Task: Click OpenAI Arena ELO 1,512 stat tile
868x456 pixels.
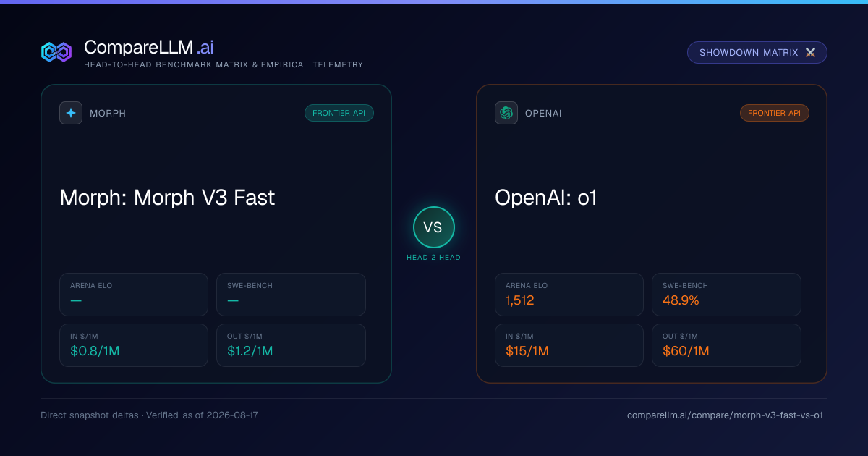Action: click(x=569, y=295)
